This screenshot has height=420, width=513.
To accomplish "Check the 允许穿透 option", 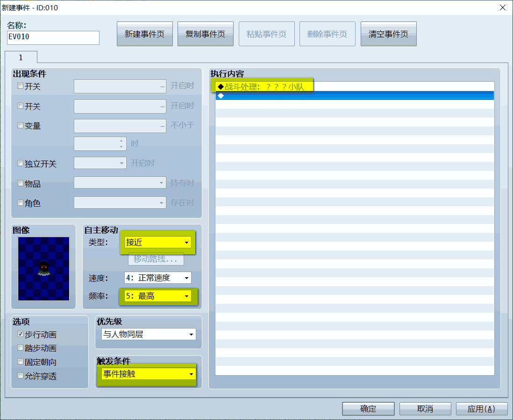I will tap(20, 376).
